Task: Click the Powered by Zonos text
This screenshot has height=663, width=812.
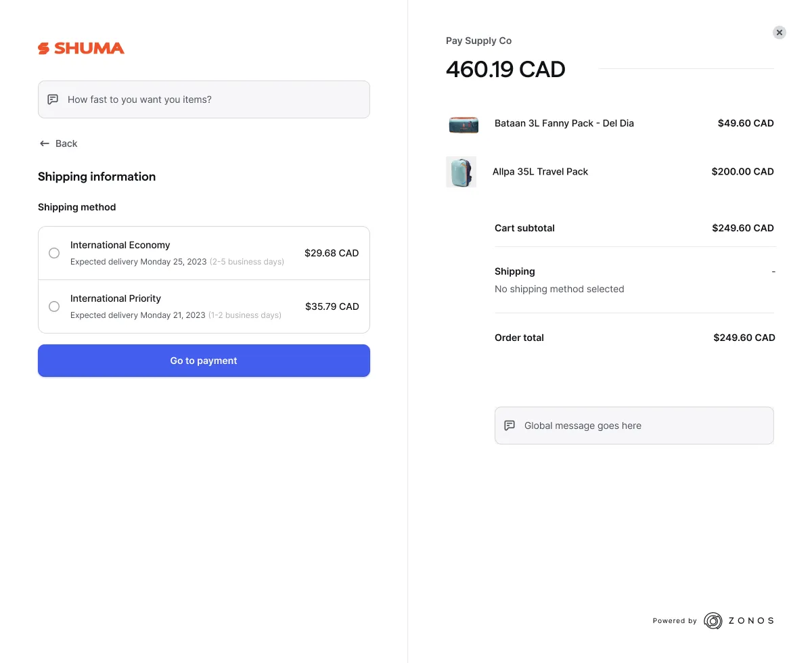Action: pos(675,621)
